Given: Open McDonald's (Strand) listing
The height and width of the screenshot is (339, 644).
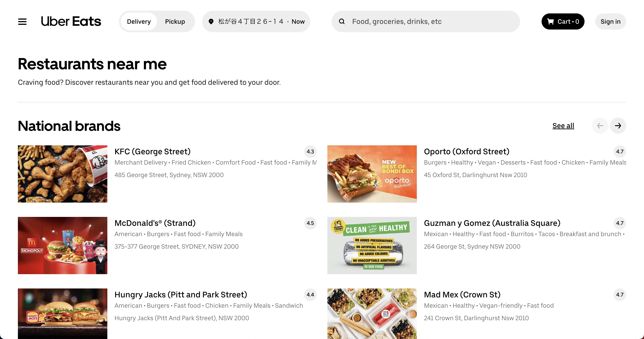Looking at the screenshot, I should 155,223.
